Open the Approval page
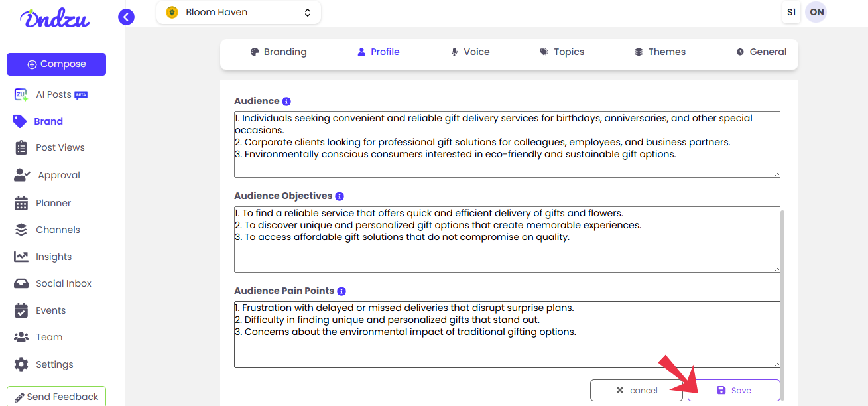 pos(59,175)
